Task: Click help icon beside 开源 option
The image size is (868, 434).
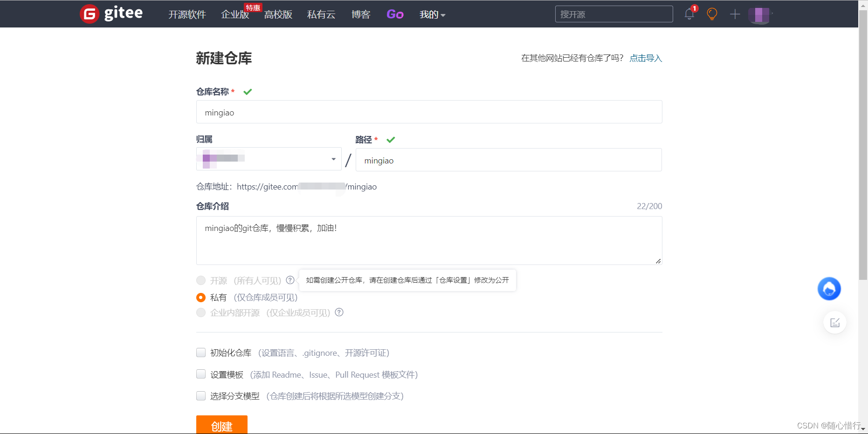Action: coord(290,280)
